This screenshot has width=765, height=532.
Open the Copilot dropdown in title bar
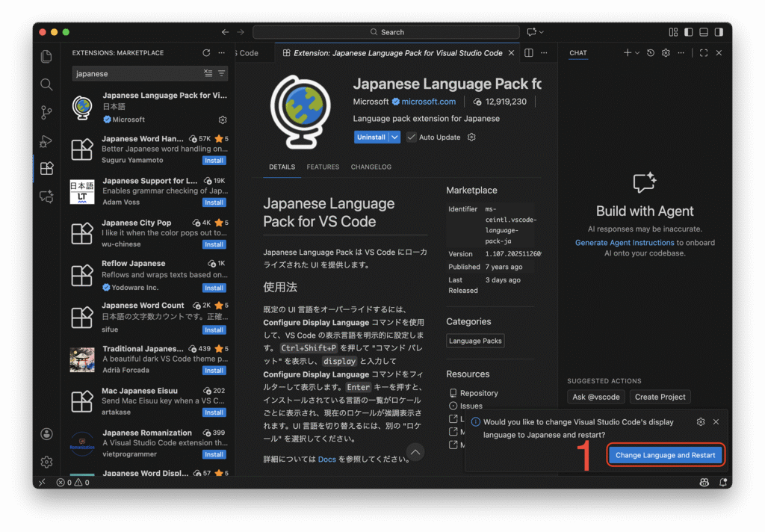[x=541, y=32]
